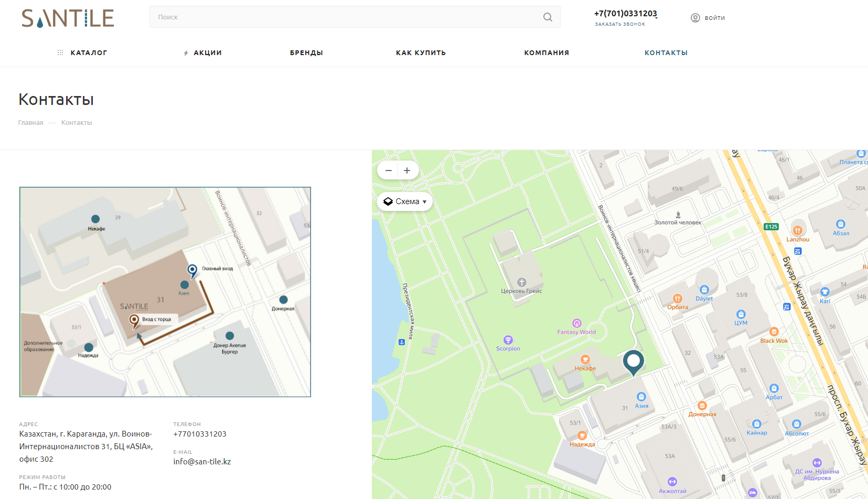Click the Fantasy World map marker
The height and width of the screenshot is (499, 868).
pyautogui.click(x=577, y=323)
